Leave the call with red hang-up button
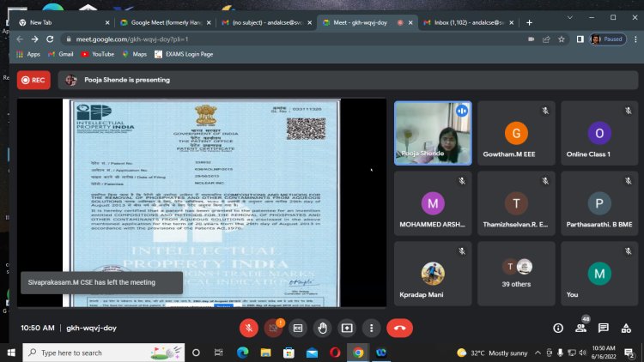 [399, 328]
